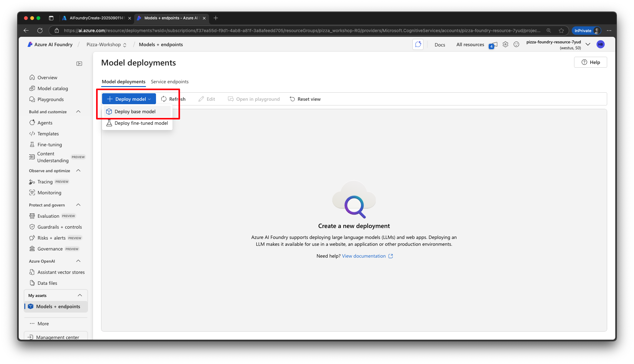
Task: Bookmark page with the star icon
Action: click(561, 31)
